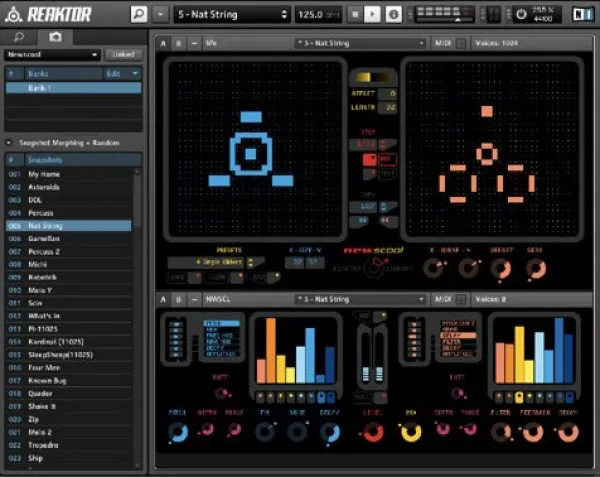Click the red LEVEL knob
600x477 pixels.
[372, 431]
